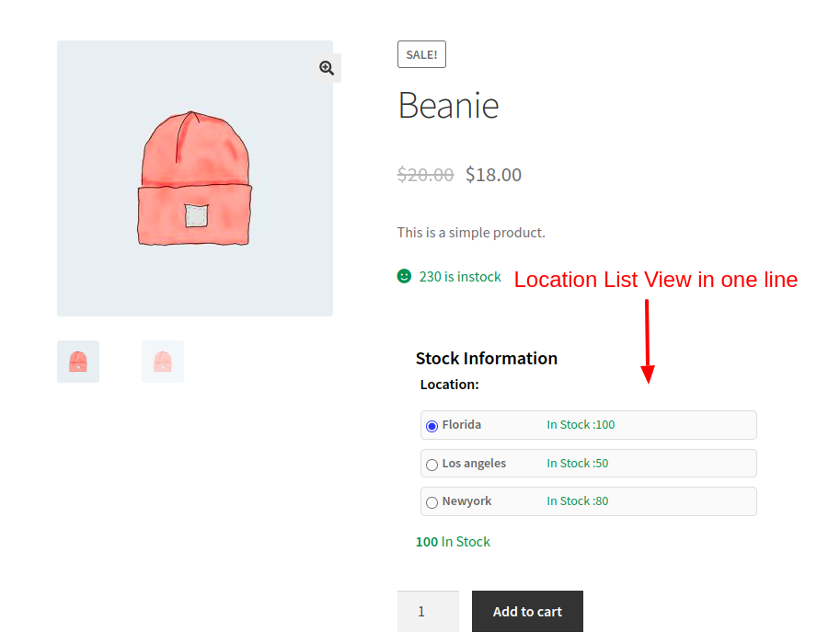817x644 pixels.
Task: Click the Stock Information heading
Action: tap(486, 358)
